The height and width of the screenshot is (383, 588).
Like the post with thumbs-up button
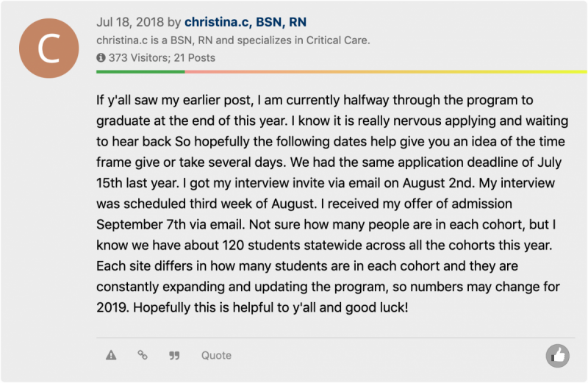558,356
